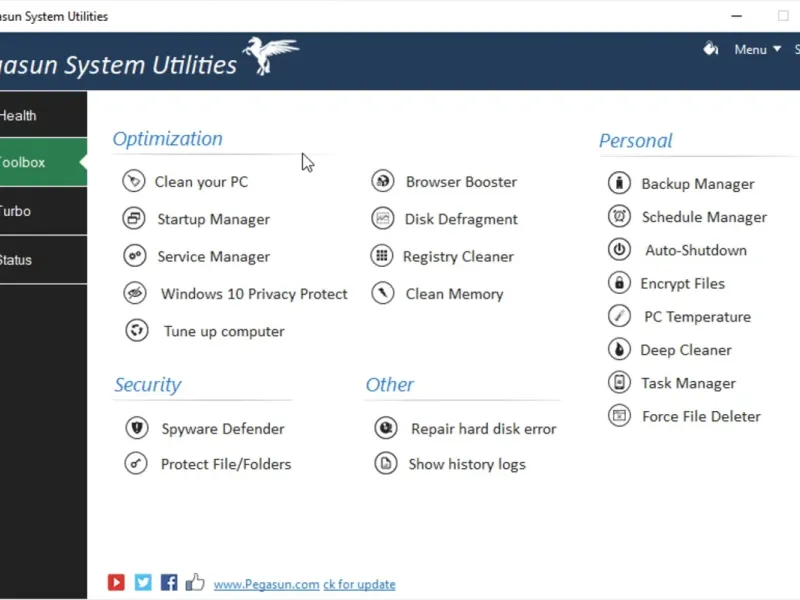
Task: Open the PC Temperature thermometer icon
Action: point(619,316)
